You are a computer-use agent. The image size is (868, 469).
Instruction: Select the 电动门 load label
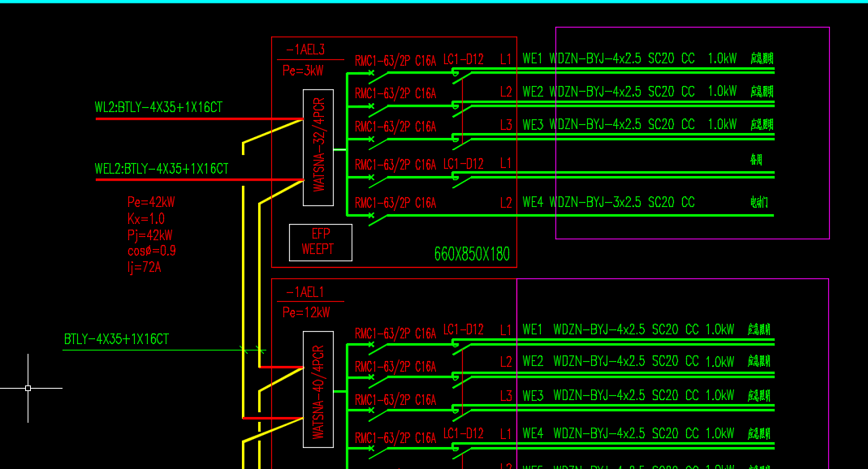coord(759,202)
